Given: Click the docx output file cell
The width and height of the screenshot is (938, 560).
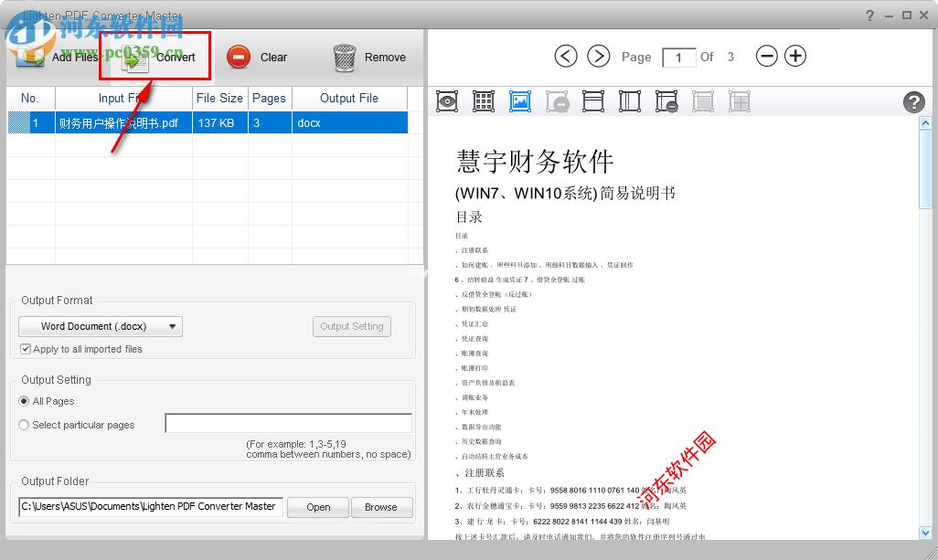Looking at the screenshot, I should click(x=350, y=123).
